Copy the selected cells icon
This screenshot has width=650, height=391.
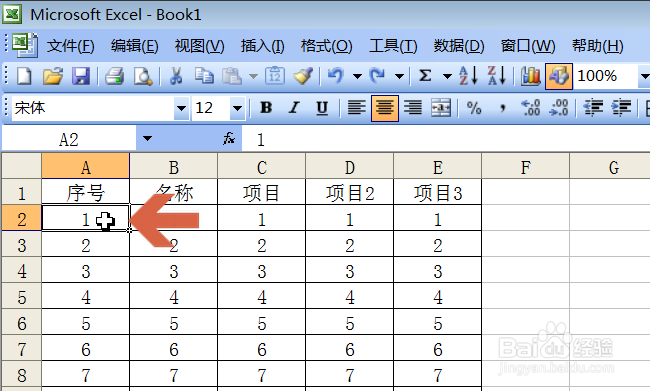tap(204, 76)
